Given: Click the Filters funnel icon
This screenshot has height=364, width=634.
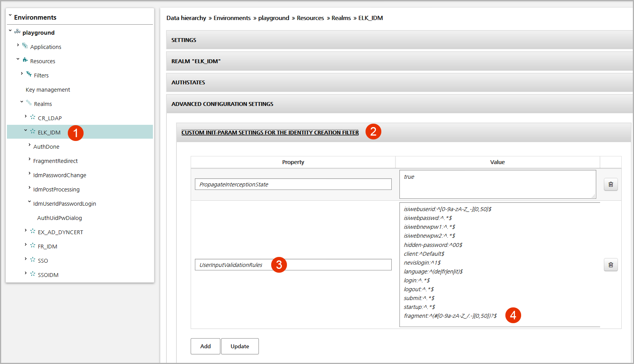Looking at the screenshot, I should coord(29,74).
